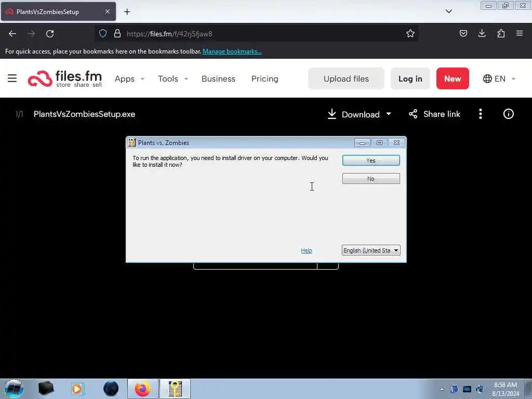
Task: Go to the files.fm logo homepage
Action: point(65,79)
